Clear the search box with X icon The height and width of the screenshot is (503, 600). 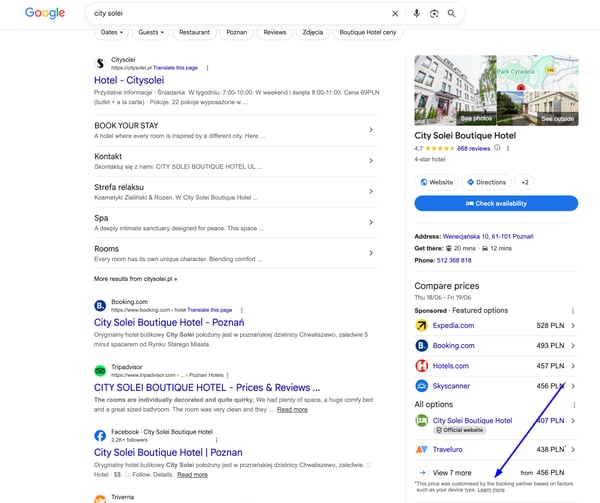[x=395, y=13]
